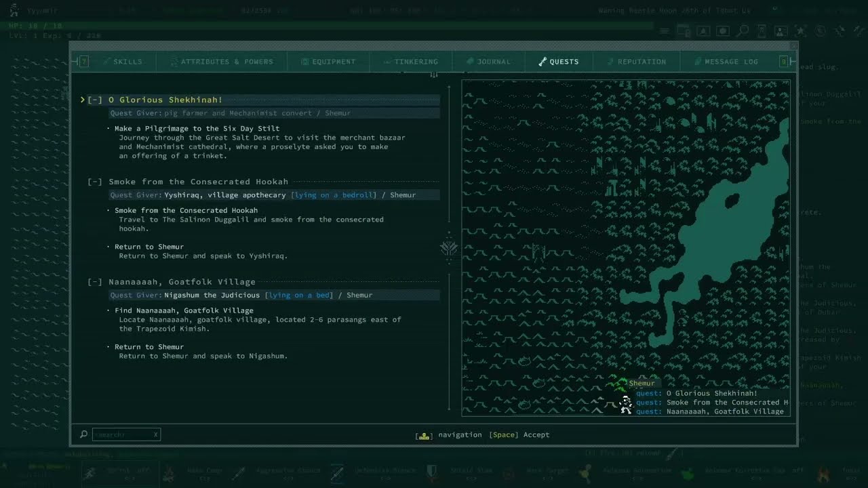Click the Mark Target icon in hotbar

point(509,473)
